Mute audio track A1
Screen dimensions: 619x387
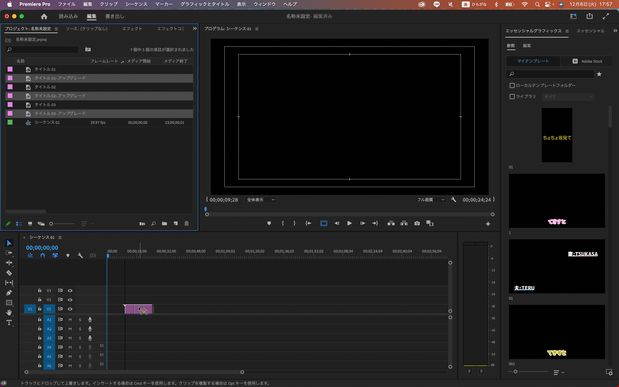coord(70,319)
